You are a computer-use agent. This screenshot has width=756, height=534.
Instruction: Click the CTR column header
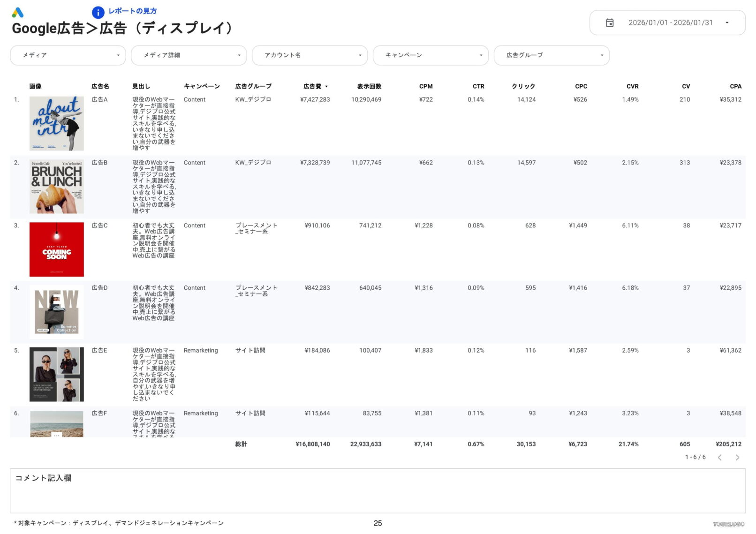[x=478, y=86]
